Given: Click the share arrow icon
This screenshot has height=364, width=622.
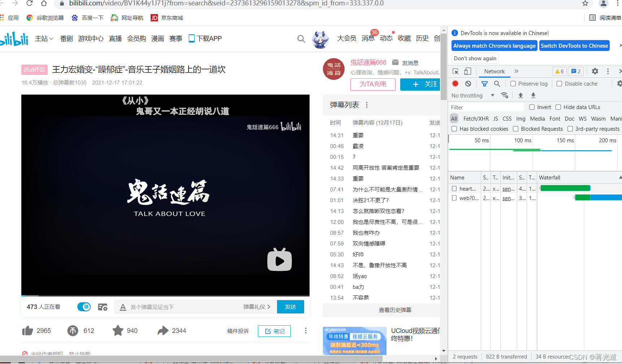Looking at the screenshot, I should point(163,330).
